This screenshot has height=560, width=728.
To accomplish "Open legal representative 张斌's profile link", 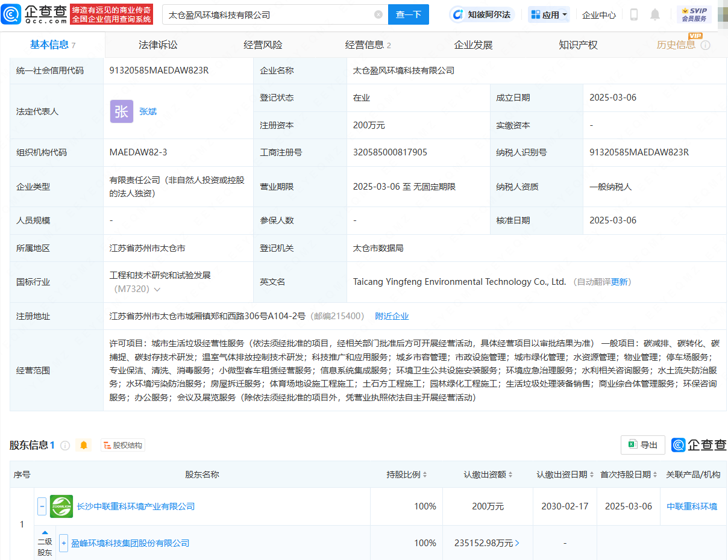I will 148,111.
